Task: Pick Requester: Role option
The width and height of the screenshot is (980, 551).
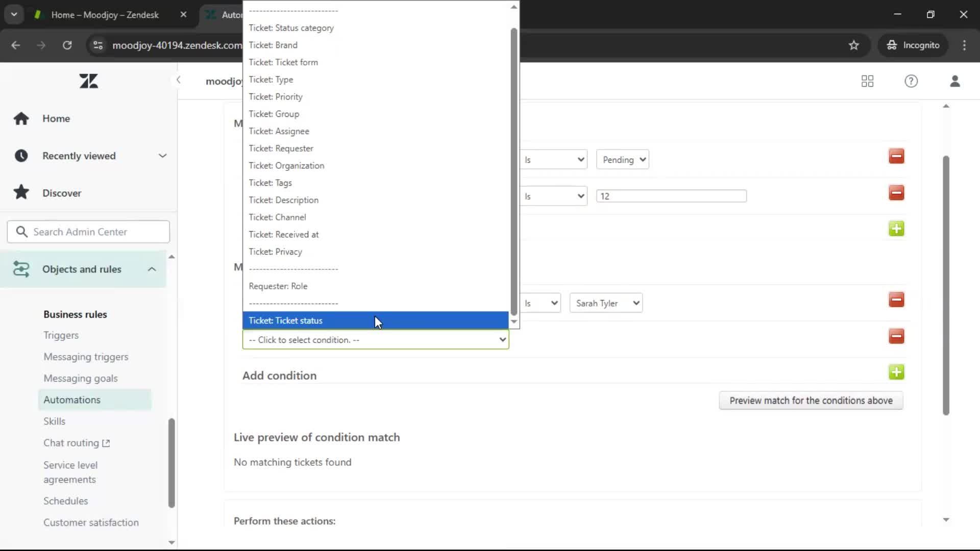Action: click(376, 286)
